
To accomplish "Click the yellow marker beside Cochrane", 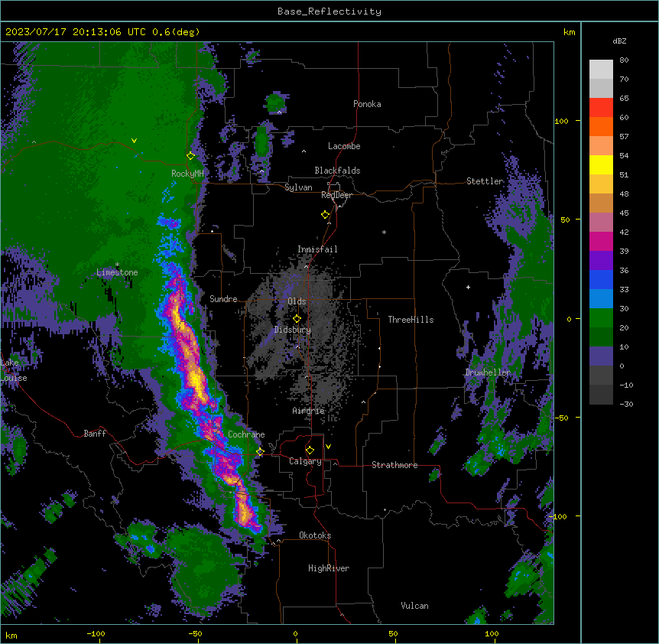I will pos(261,452).
